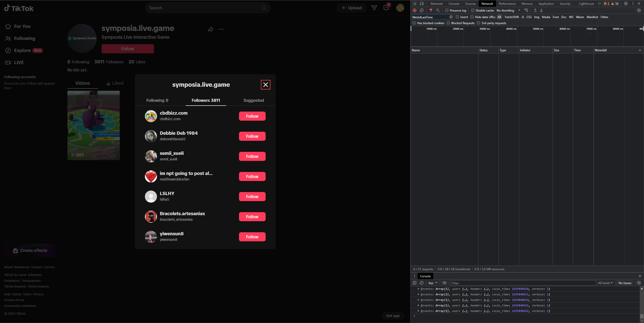This screenshot has width=644, height=323.
Task: Check Blocked Requests option
Action: point(448,23)
